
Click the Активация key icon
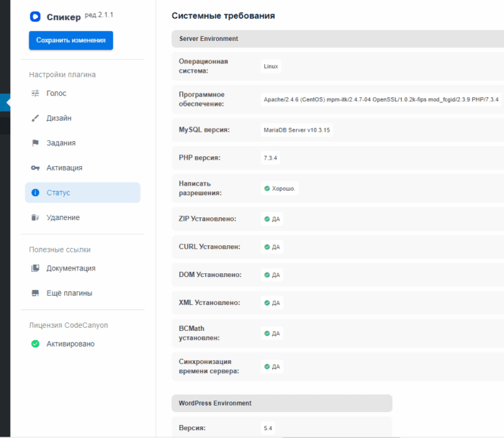click(x=35, y=168)
